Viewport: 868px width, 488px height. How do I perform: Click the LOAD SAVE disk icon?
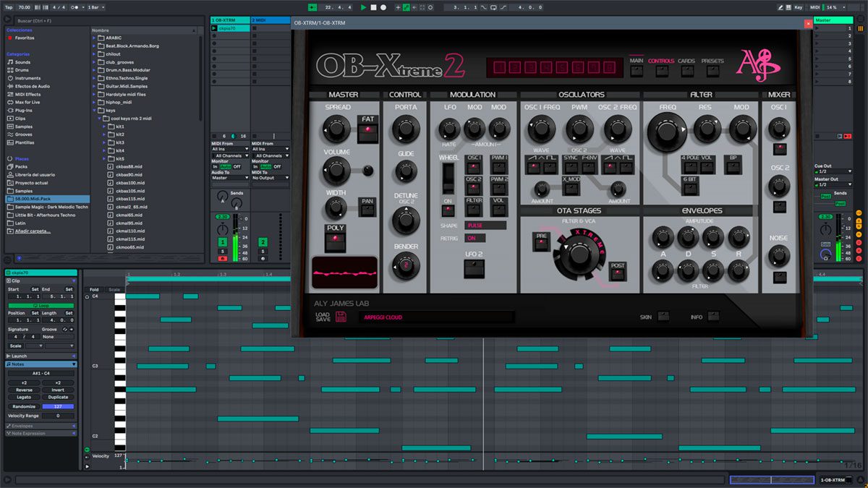(x=341, y=316)
